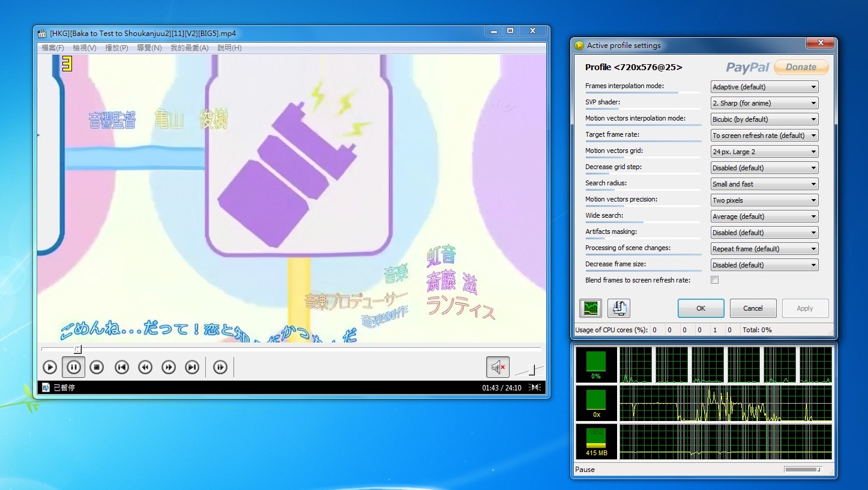Skip to the next file or chapter
868x490 pixels.
(x=192, y=367)
